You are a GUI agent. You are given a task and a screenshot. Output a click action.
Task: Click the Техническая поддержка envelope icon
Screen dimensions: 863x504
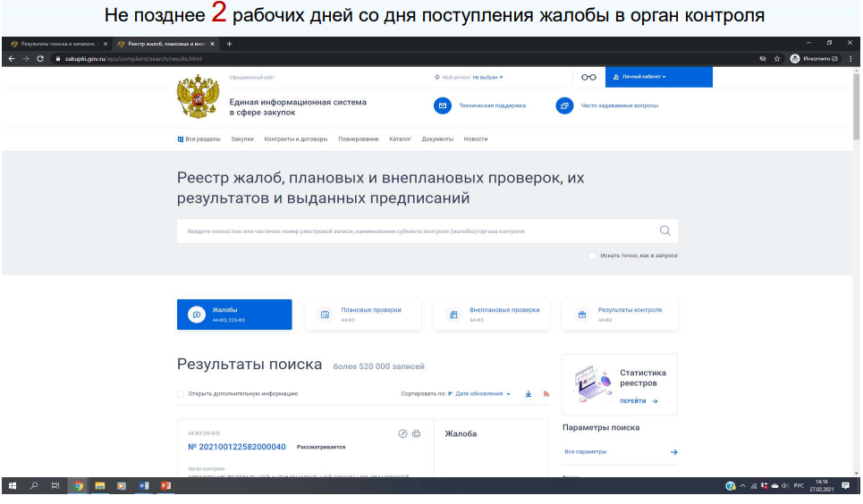pyautogui.click(x=442, y=105)
